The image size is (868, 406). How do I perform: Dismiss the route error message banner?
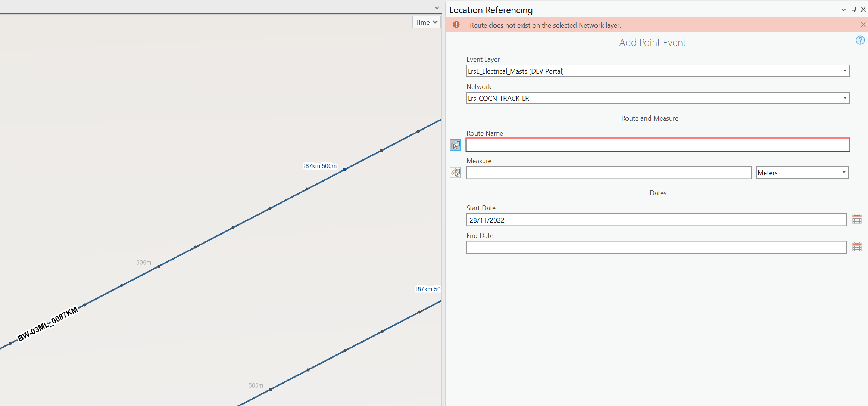pos(863,25)
